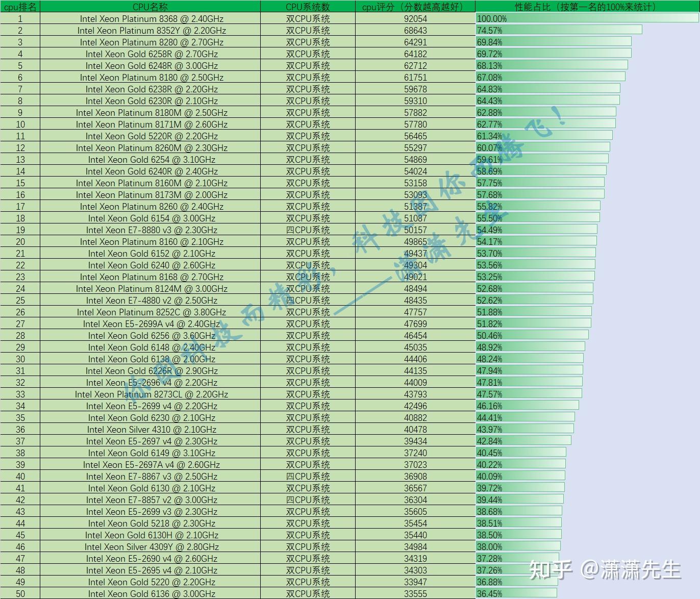Select the "CPU名称" column header
The height and width of the screenshot is (599, 700).
point(150,7)
